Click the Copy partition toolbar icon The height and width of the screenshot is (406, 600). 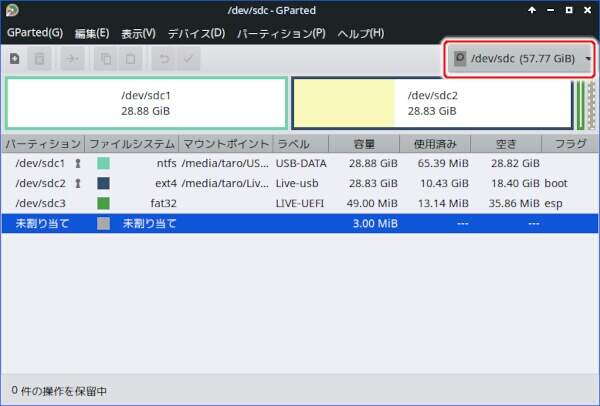pos(106,60)
